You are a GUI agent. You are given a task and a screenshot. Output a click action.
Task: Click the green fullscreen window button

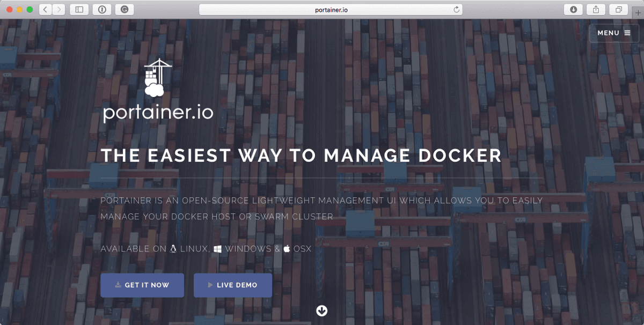(x=30, y=10)
